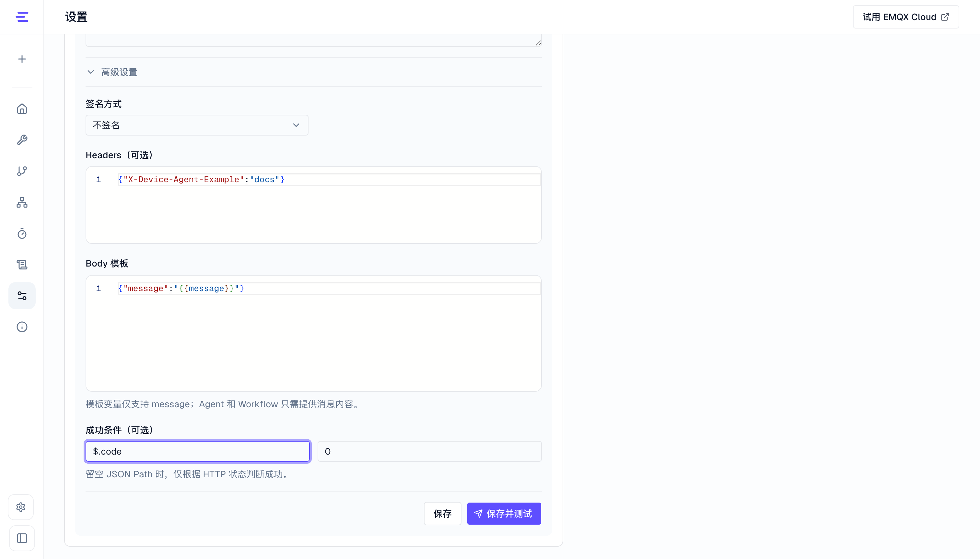Click the textarea resize handle at top
This screenshot has width=980, height=559.
tap(538, 43)
